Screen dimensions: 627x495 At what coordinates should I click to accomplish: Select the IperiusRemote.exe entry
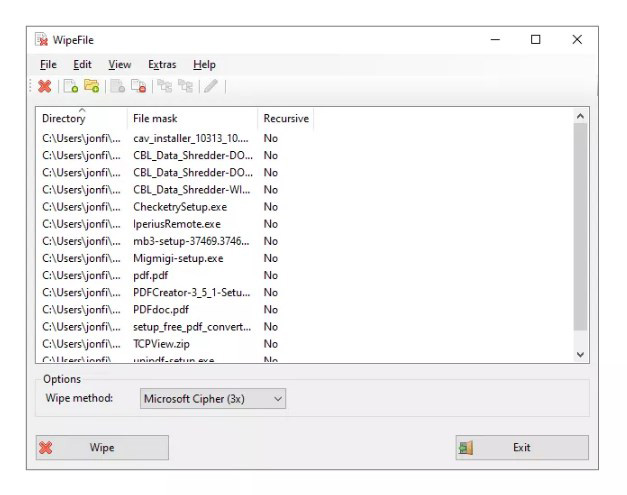[x=177, y=224]
